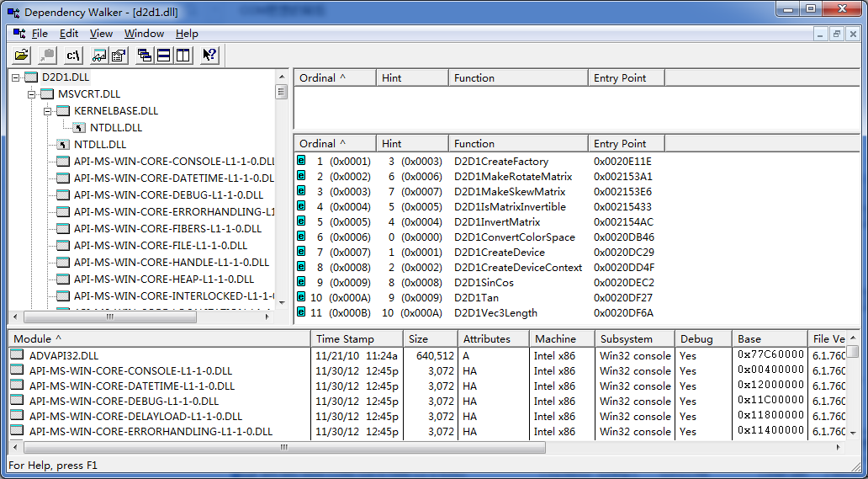The width and height of the screenshot is (868, 479).
Task: Click the export icon beside D2D1ConvertColorSpace
Action: [x=301, y=236]
